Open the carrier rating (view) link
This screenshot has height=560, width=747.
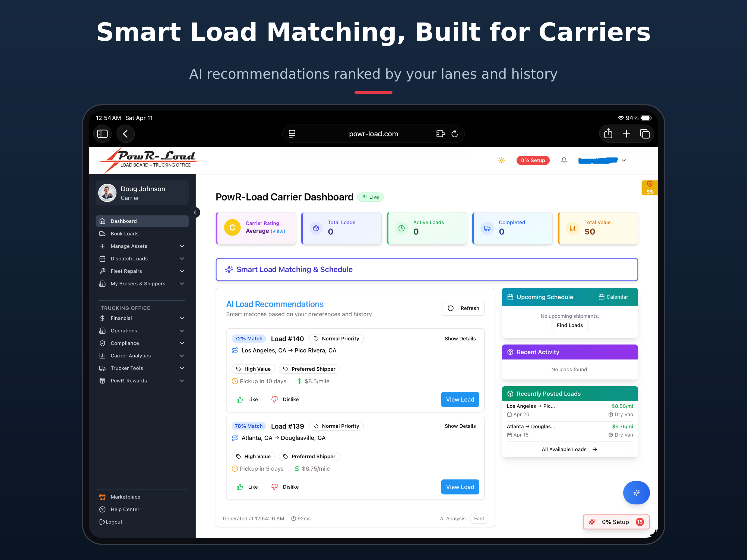pyautogui.click(x=278, y=231)
